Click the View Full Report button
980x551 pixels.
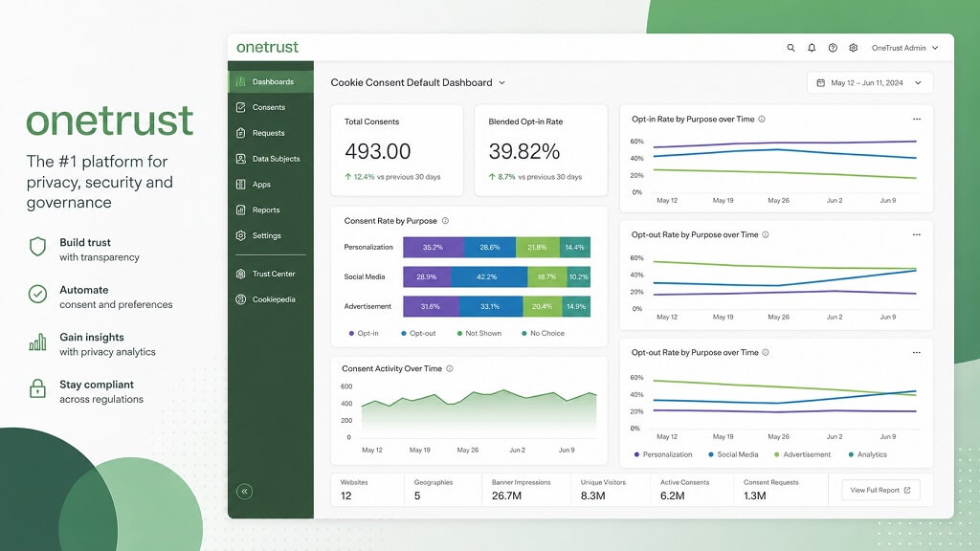click(880, 491)
